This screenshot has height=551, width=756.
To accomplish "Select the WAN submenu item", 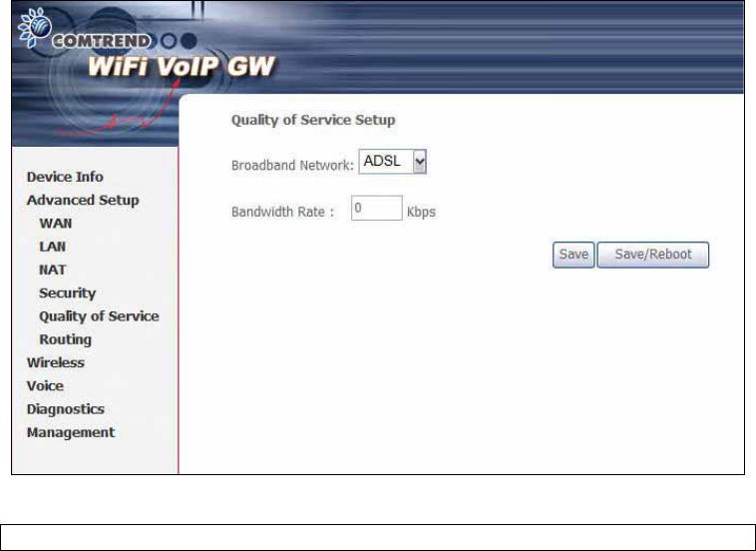I will coord(56,224).
